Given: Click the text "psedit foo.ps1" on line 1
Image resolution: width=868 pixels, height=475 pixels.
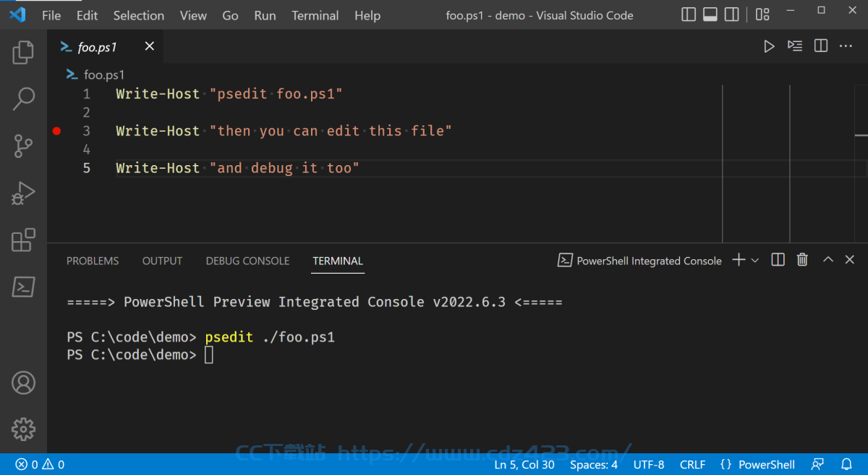Looking at the screenshot, I should click(x=276, y=94).
